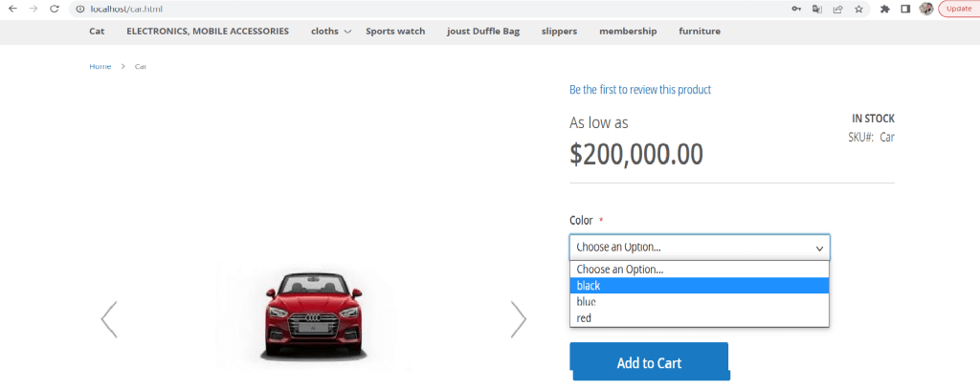The height and width of the screenshot is (390, 980).
Task: Open the Chrome profile avatar
Action: (926, 9)
